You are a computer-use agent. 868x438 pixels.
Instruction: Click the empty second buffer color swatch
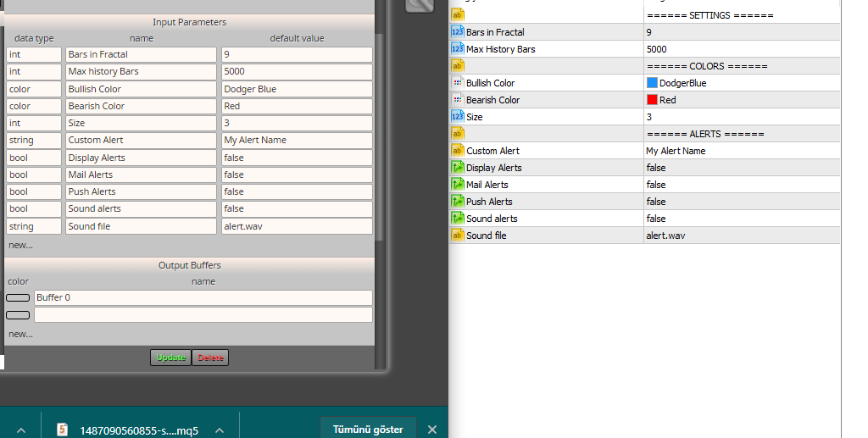(18, 315)
